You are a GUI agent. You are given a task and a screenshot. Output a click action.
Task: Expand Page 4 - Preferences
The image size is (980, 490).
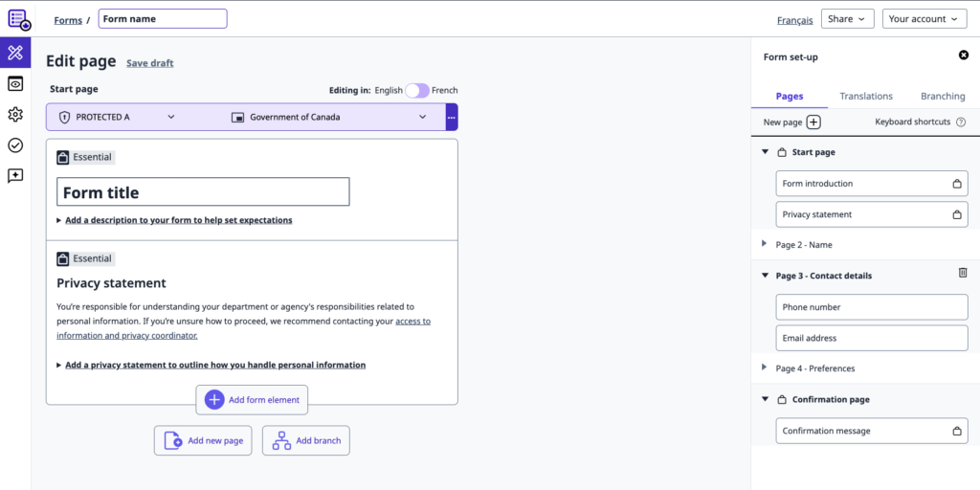765,367
